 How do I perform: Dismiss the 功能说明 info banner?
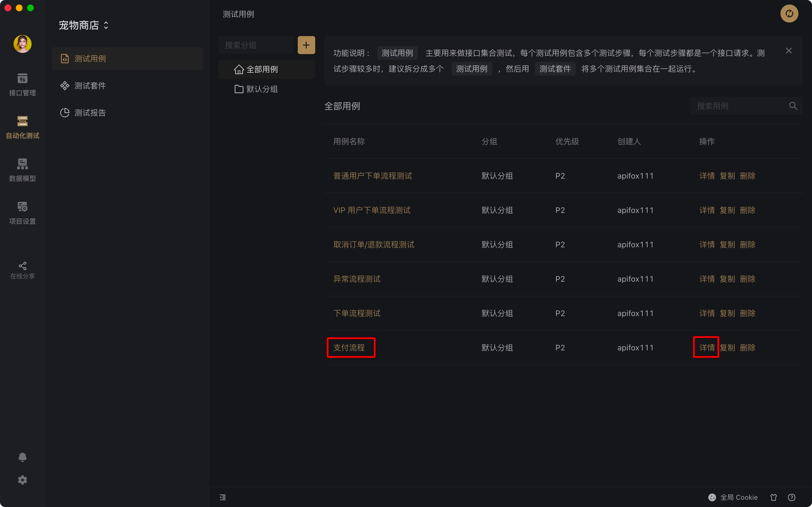[x=789, y=51]
